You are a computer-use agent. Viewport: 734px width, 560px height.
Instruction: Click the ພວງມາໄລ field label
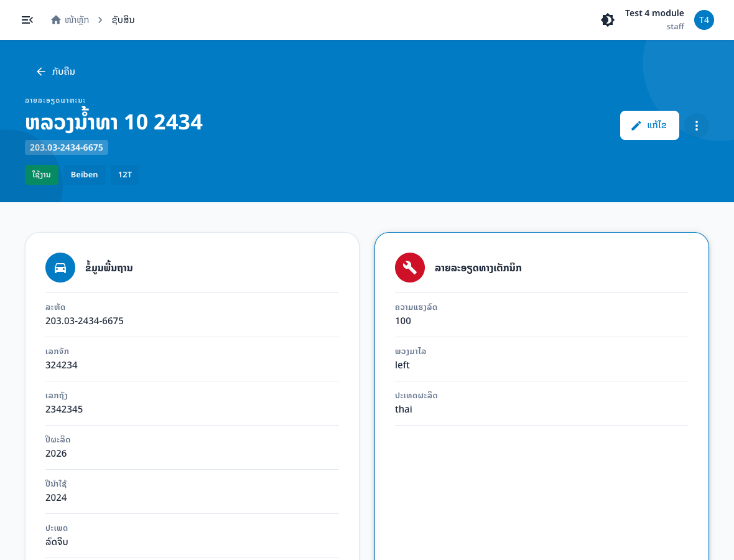pos(411,351)
